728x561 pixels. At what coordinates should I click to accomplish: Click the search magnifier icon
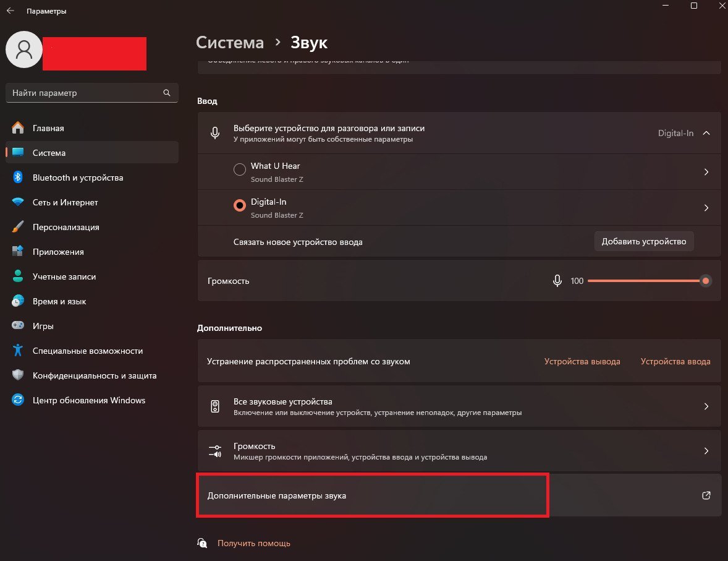[x=167, y=93]
